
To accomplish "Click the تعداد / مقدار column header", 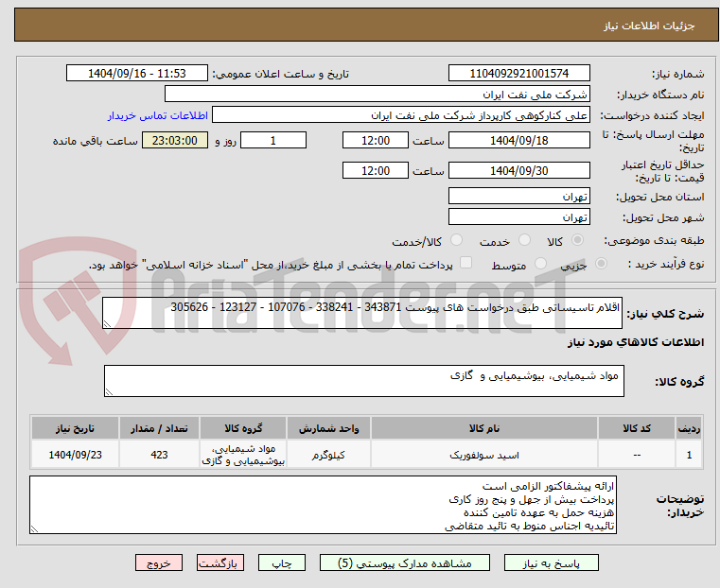I will 159,428.
